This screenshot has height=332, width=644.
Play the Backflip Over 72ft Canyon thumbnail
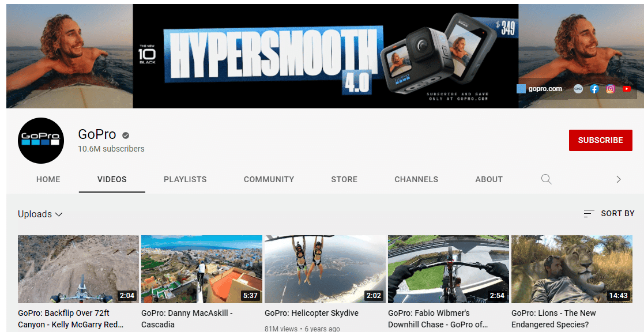click(78, 269)
